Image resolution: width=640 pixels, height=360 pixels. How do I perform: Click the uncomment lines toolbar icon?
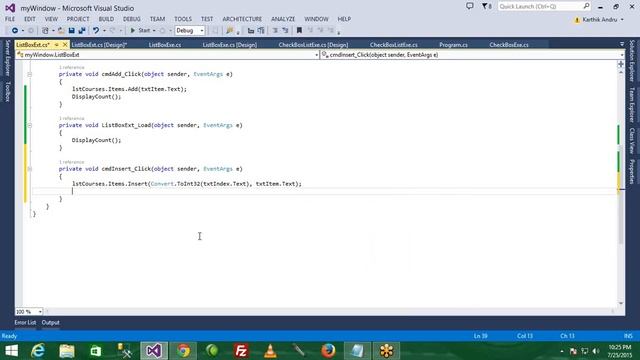tap(261, 31)
